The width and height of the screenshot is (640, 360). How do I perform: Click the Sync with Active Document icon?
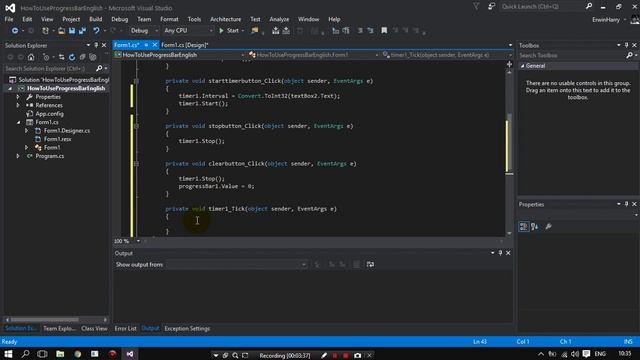coord(61,57)
